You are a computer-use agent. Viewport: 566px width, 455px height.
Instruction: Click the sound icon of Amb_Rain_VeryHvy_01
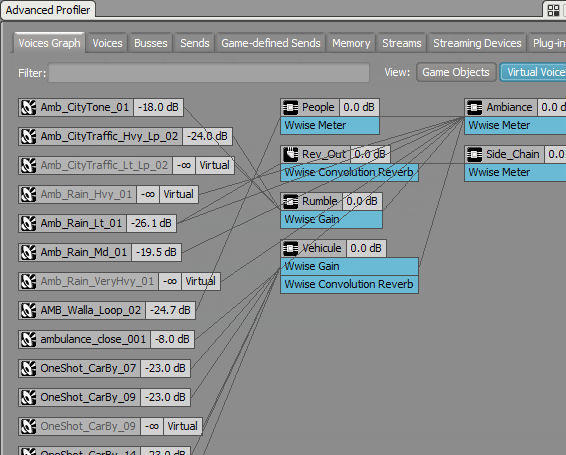28,281
